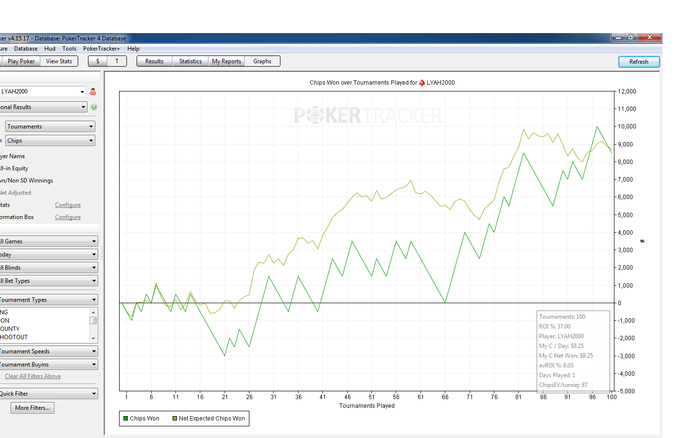The width and height of the screenshot is (700, 438).
Task: Click Configure link next to Information Box
Action: (x=68, y=217)
